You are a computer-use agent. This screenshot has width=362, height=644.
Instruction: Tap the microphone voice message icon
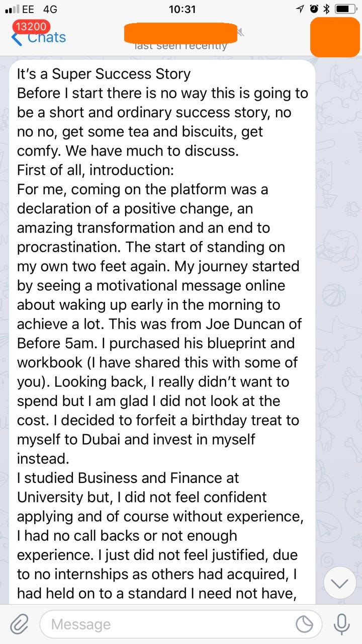(x=342, y=624)
